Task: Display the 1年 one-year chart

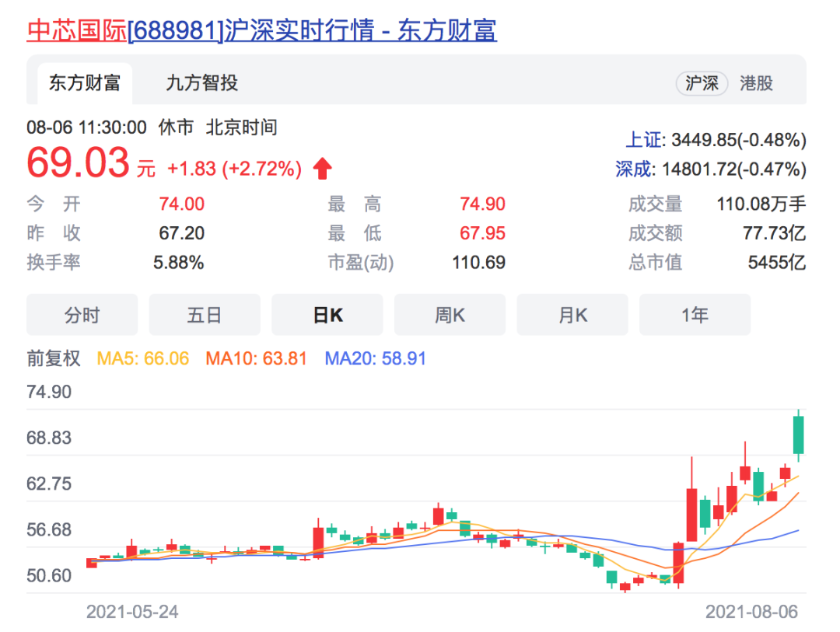Action: point(695,315)
